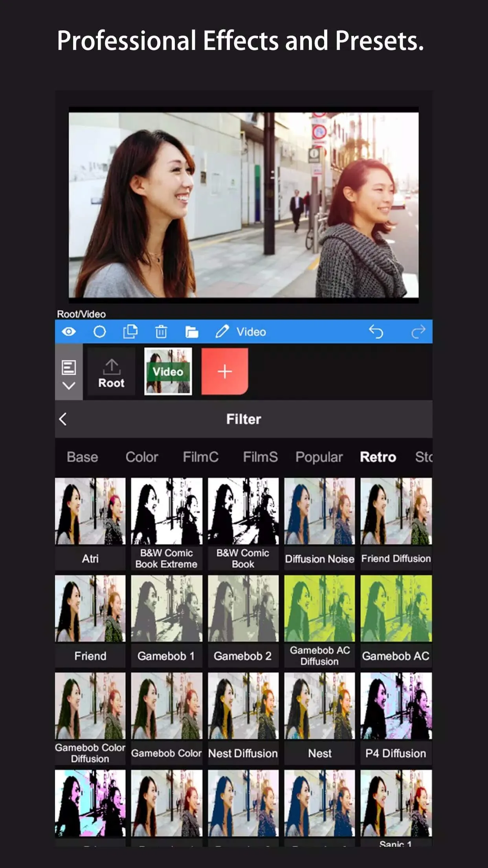Screen dimensions: 488x868
Task: Apply the P4 Diffusion filter
Action: [x=396, y=719]
